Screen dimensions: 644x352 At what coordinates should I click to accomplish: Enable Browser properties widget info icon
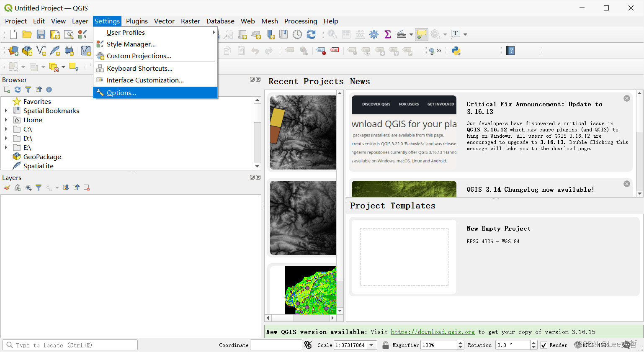pos(49,90)
